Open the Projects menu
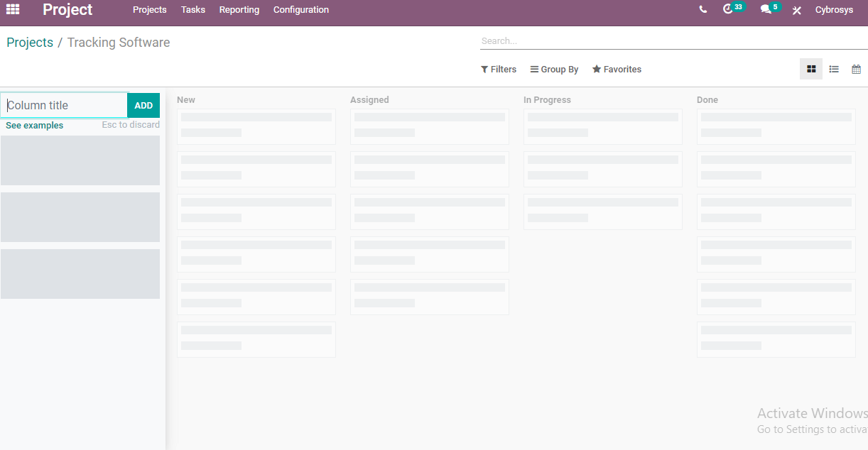The image size is (868, 450). pyautogui.click(x=150, y=10)
